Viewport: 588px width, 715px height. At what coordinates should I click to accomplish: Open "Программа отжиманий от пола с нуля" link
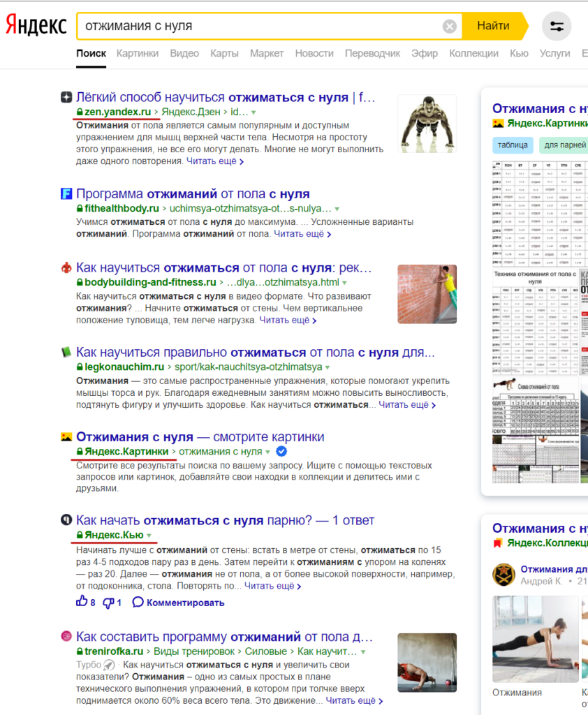click(x=193, y=194)
